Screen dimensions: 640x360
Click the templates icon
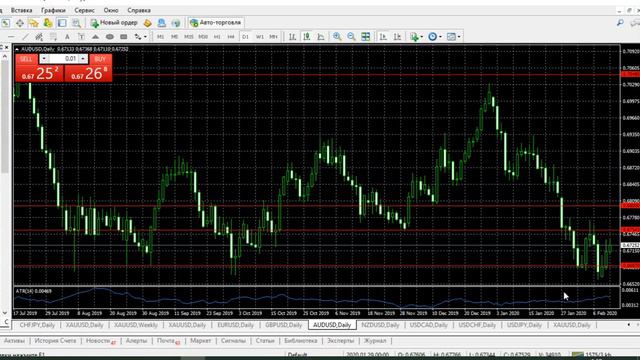[x=451, y=37]
